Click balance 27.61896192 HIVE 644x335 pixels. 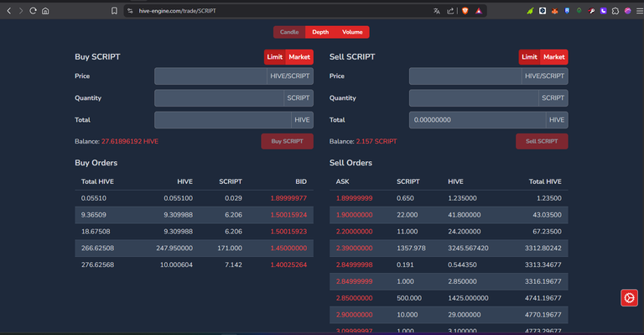[x=130, y=141]
